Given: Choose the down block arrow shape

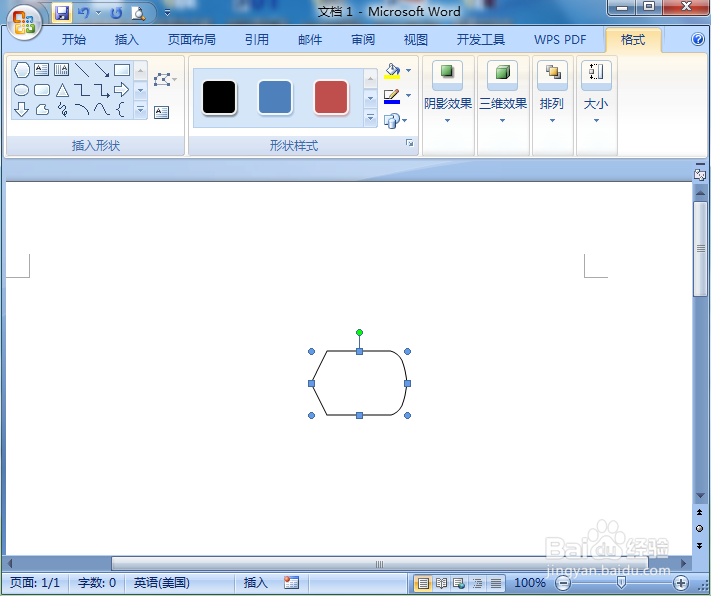Looking at the screenshot, I should pyautogui.click(x=21, y=109).
